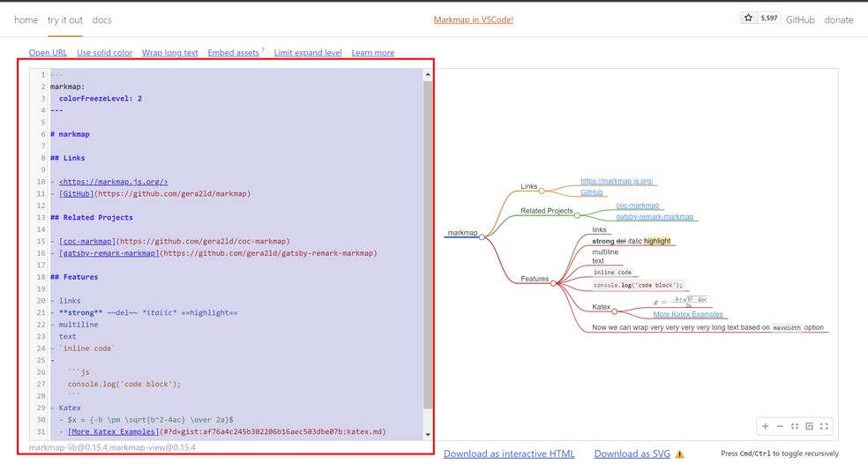Click the <https://markmap.js.org/> link in editor

coord(114,182)
